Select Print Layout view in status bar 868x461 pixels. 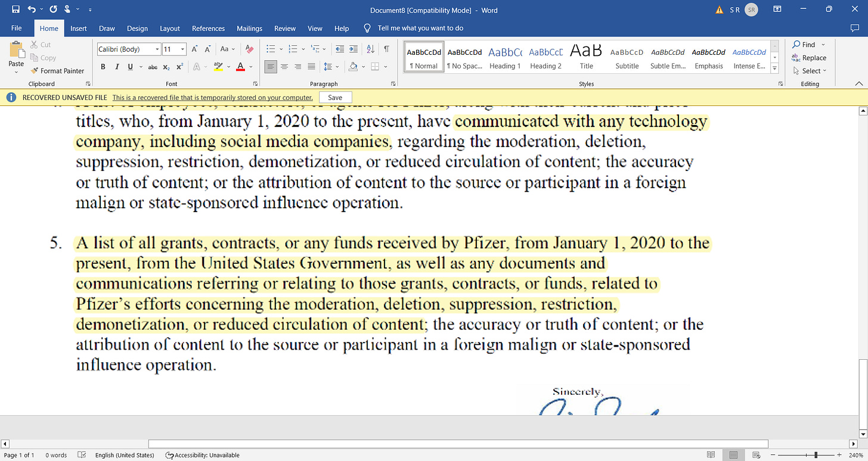(733, 455)
